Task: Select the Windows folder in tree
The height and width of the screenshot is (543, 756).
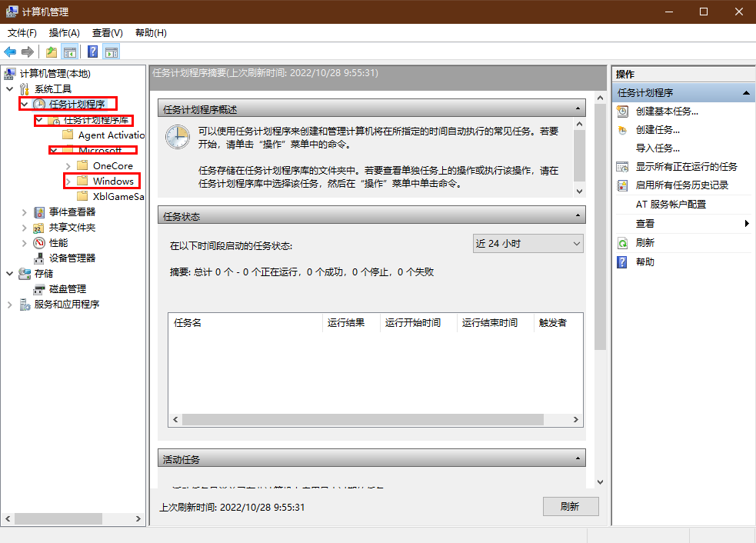Action: [113, 181]
